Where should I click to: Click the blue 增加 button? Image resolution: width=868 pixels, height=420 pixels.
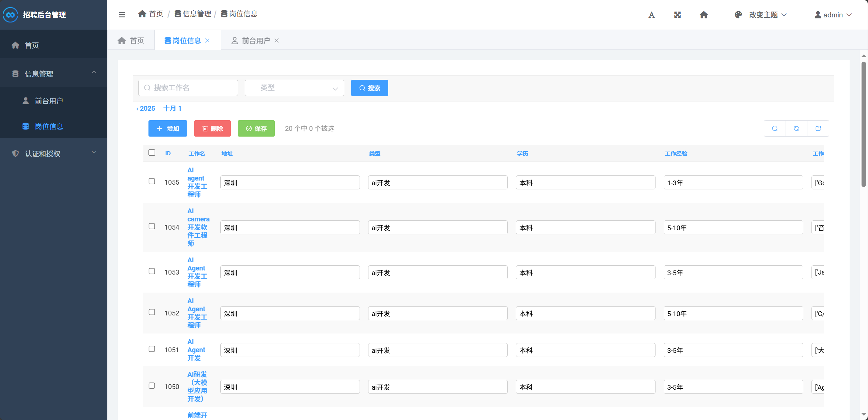click(168, 128)
